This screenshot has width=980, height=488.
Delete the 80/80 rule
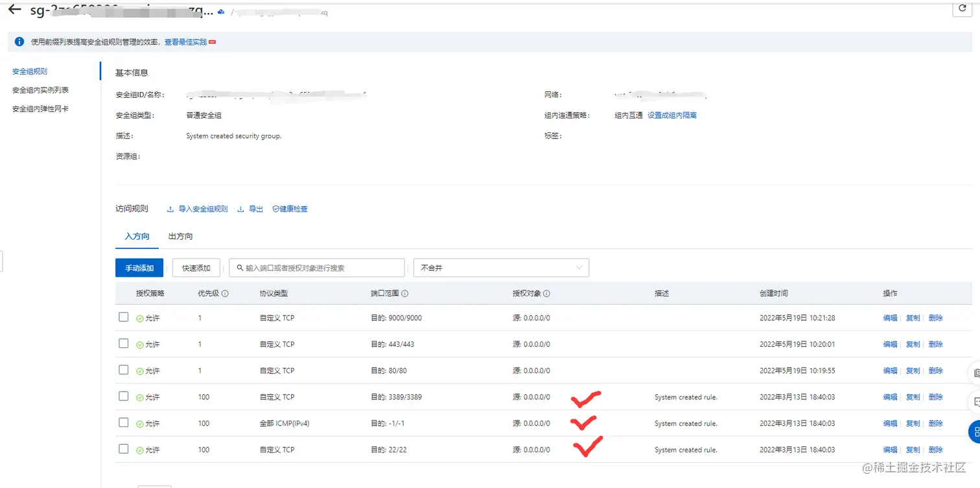(935, 371)
